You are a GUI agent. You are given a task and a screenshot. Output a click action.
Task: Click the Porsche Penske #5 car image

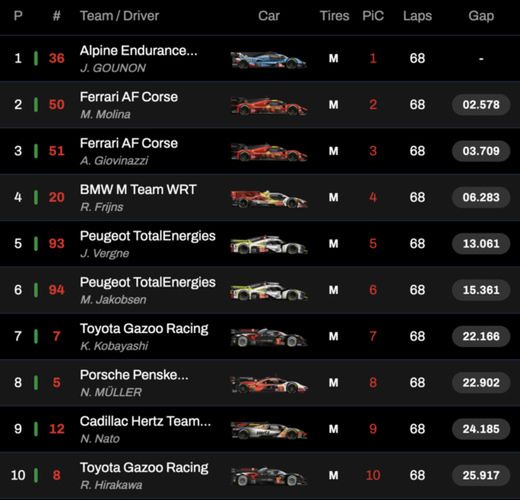pyautogui.click(x=269, y=384)
